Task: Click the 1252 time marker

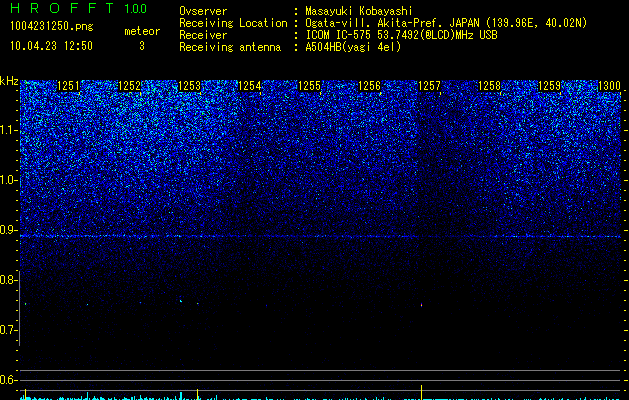Action: click(x=130, y=86)
